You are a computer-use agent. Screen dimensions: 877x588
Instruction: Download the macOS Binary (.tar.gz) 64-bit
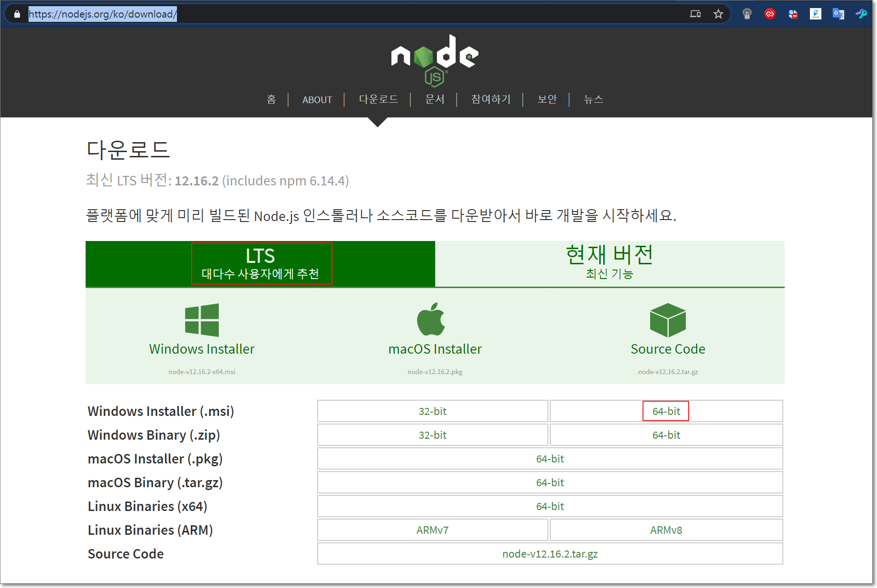[550, 482]
